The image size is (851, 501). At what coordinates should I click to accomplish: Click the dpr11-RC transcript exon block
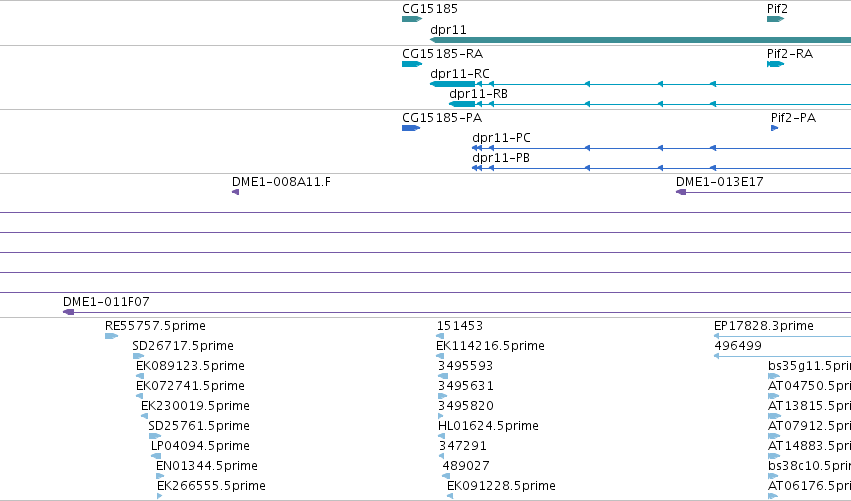pyautogui.click(x=453, y=84)
